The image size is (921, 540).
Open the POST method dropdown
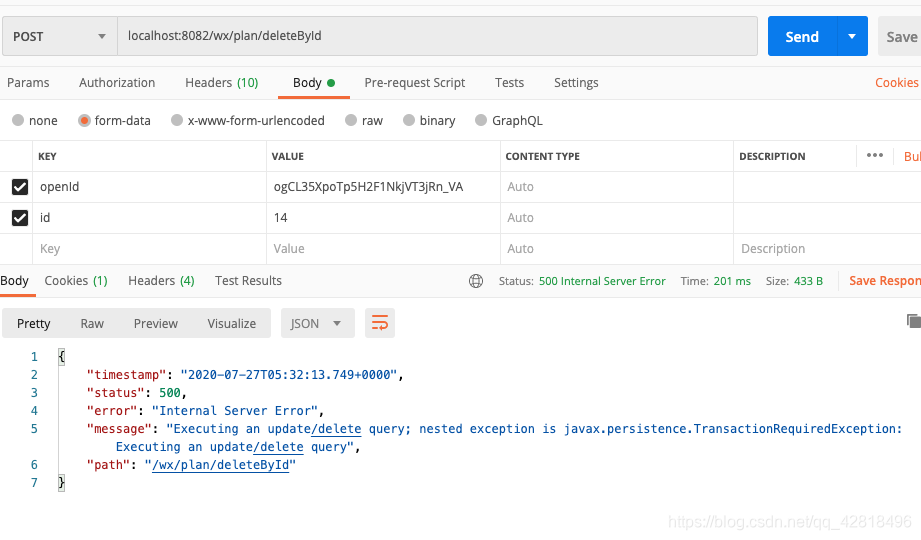click(60, 36)
